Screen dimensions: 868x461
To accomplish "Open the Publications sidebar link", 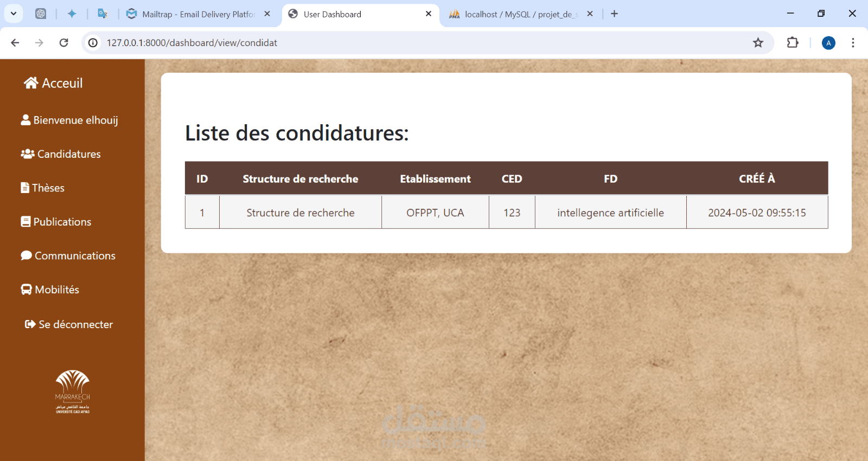I will pyautogui.click(x=56, y=222).
